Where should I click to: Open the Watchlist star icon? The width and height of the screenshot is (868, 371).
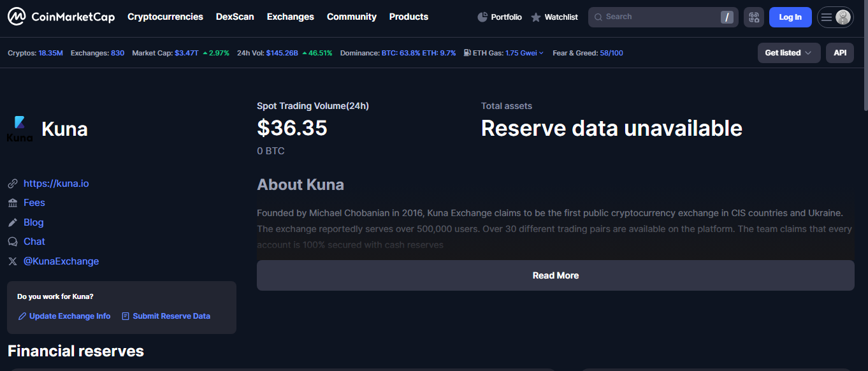[536, 17]
